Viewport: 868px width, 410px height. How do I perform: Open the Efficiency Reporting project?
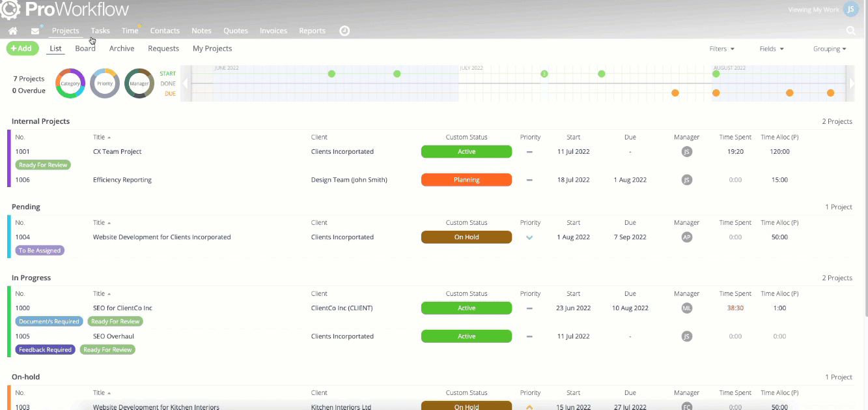click(x=122, y=180)
